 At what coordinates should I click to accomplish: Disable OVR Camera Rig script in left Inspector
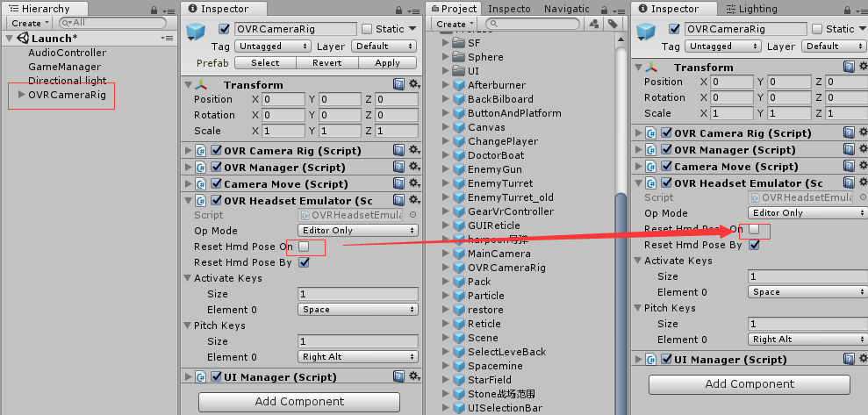(x=217, y=151)
